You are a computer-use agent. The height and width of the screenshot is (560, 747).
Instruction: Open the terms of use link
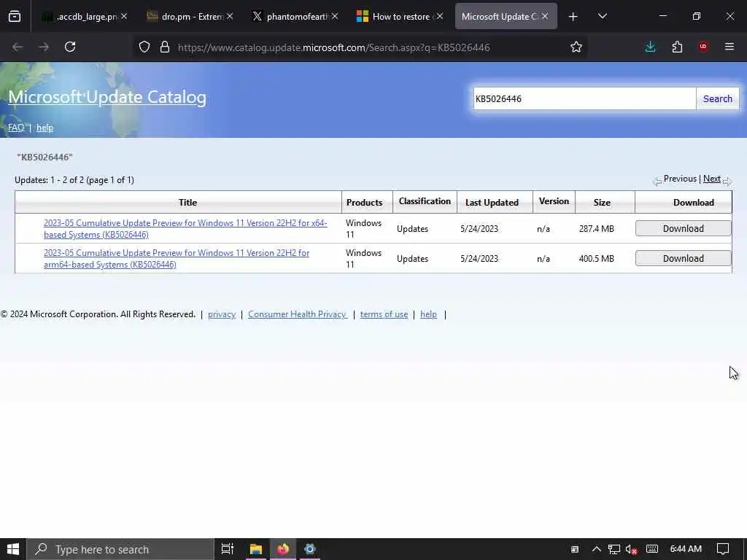click(x=384, y=314)
